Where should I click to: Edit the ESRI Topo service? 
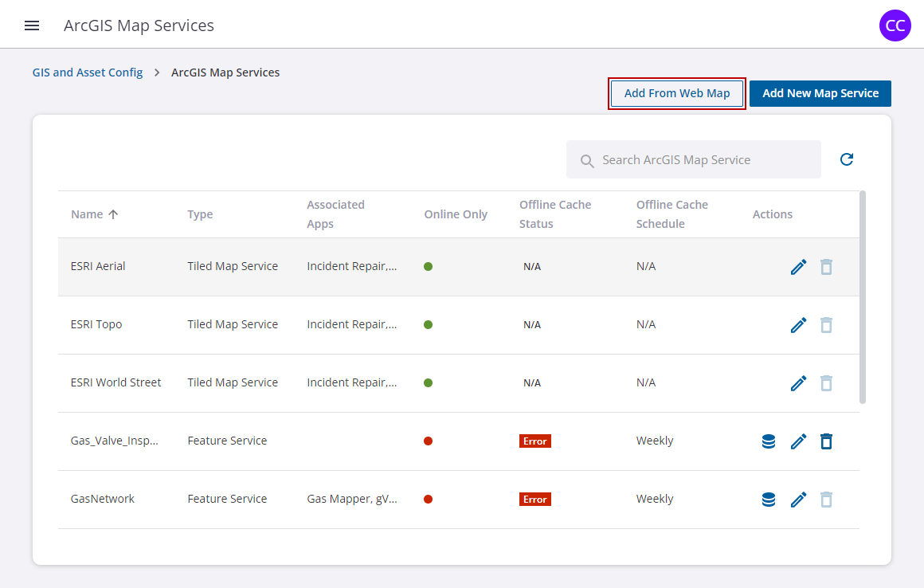pyautogui.click(x=798, y=325)
